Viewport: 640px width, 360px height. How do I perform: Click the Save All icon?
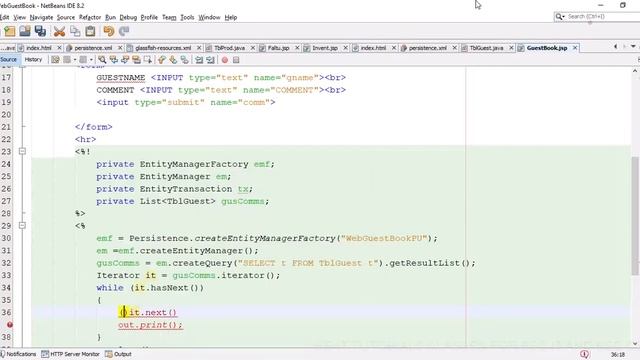40,31
